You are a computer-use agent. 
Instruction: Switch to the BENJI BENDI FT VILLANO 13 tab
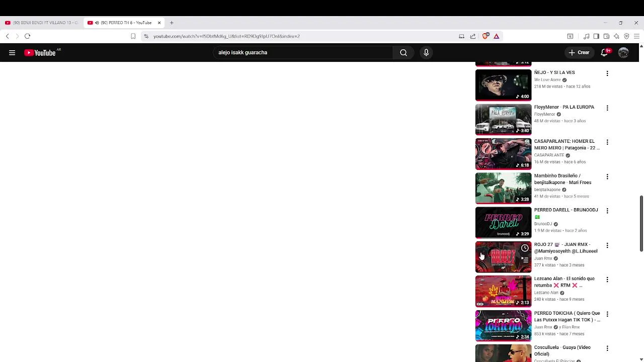42,23
